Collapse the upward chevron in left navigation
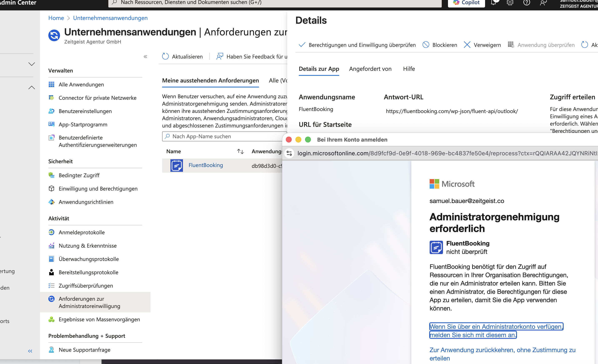Viewport: 598px width, 364px height. tap(31, 87)
